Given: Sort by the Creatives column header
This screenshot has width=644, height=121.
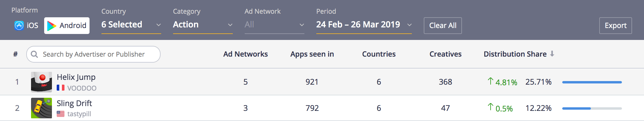Looking at the screenshot, I should coord(446,54).
